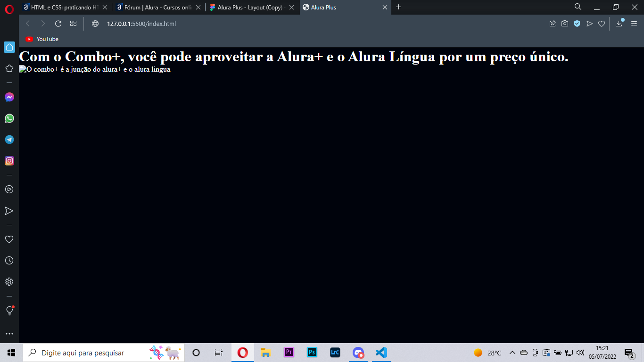Screen dimensions: 644x362
Task: Switch to Alura Plus - Layout (Copy) tab
Action: 252,8
